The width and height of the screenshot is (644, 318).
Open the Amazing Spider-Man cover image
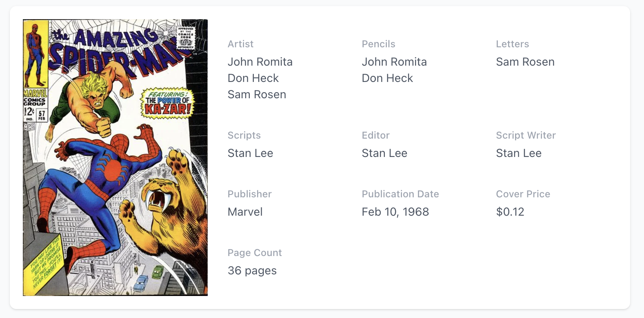pyautogui.click(x=115, y=157)
